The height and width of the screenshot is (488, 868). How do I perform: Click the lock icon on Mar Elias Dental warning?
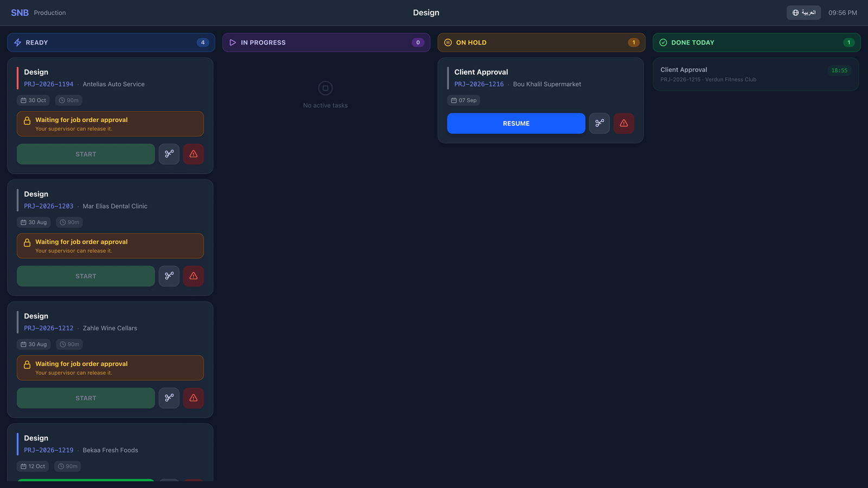27,242
